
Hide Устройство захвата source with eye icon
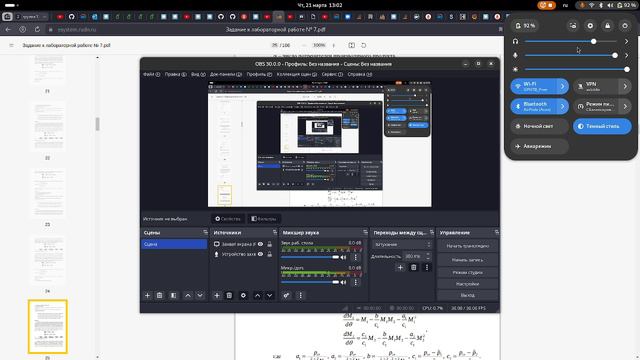260,254
